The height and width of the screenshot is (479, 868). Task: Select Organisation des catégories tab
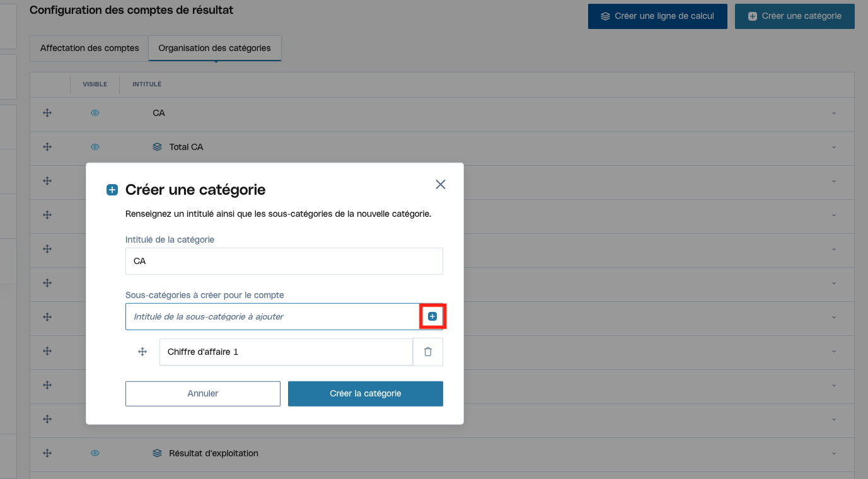pyautogui.click(x=214, y=48)
